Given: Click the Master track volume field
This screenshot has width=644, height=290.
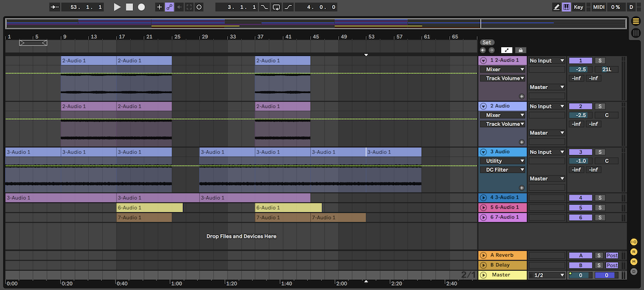Looking at the screenshot, I should [x=580, y=275].
